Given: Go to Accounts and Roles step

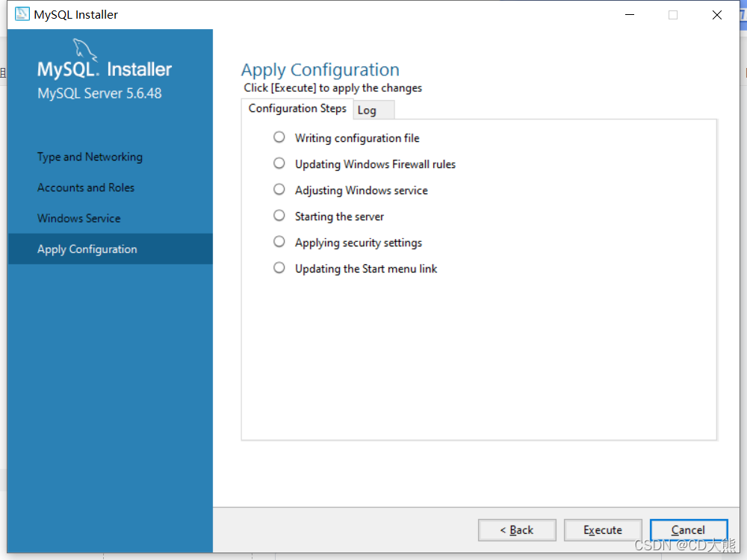Looking at the screenshot, I should pyautogui.click(x=86, y=187).
